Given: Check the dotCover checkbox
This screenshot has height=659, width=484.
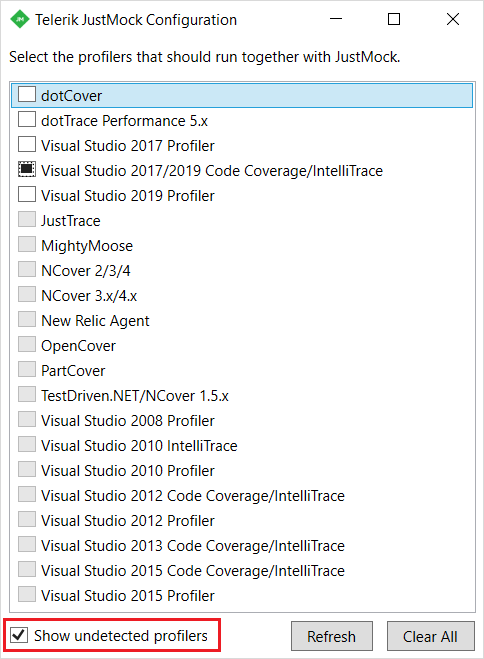Looking at the screenshot, I should coord(27,94).
